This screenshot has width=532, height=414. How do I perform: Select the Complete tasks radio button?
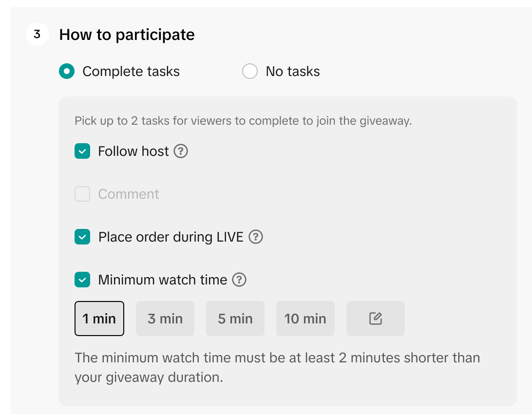tap(67, 72)
